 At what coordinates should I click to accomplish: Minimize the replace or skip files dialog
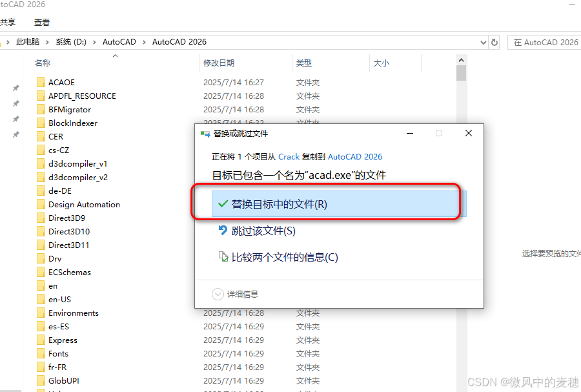[x=410, y=133]
